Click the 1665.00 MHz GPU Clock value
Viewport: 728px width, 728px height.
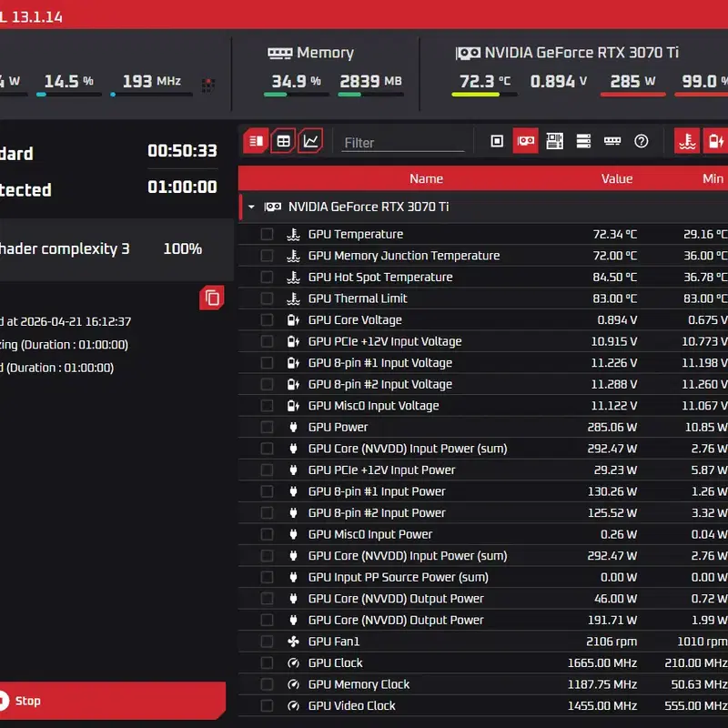(602, 663)
